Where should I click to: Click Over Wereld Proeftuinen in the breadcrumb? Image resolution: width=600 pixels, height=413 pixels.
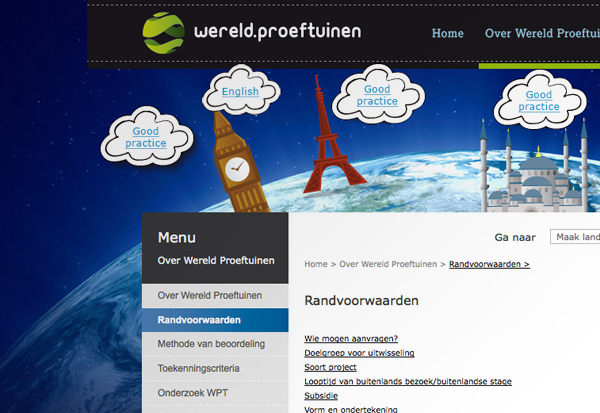388,264
